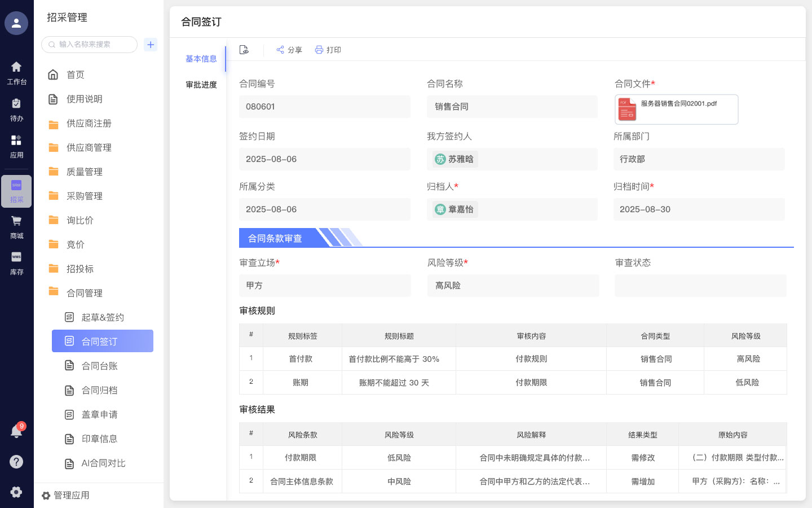Open the help question mark icon
The image size is (812, 508).
pos(16,462)
